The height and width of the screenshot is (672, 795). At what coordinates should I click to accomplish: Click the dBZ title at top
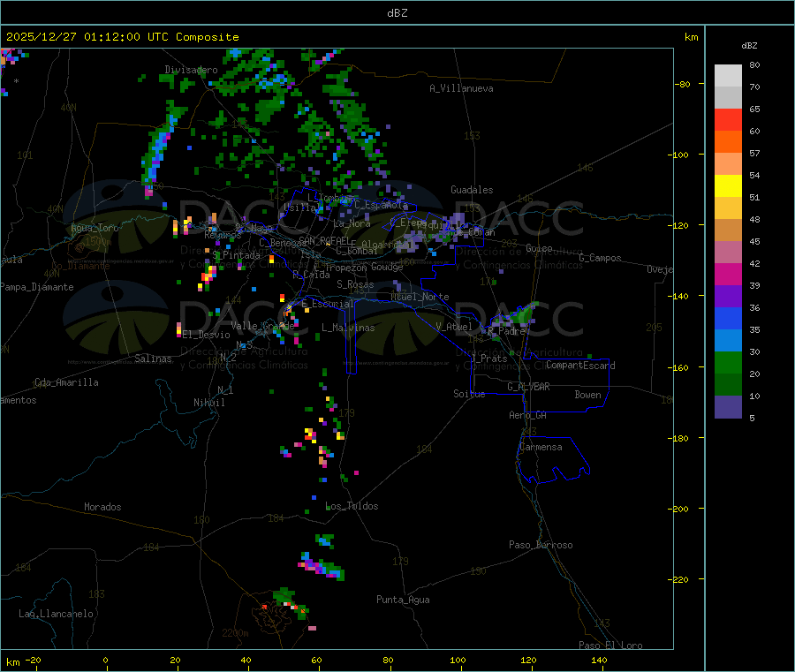click(x=397, y=13)
